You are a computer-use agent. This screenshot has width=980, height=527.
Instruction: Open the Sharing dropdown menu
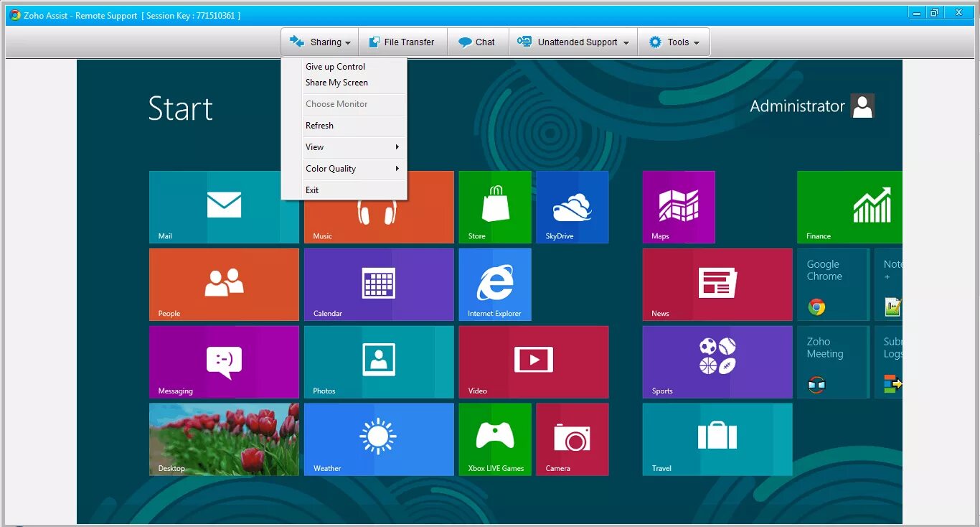[320, 42]
